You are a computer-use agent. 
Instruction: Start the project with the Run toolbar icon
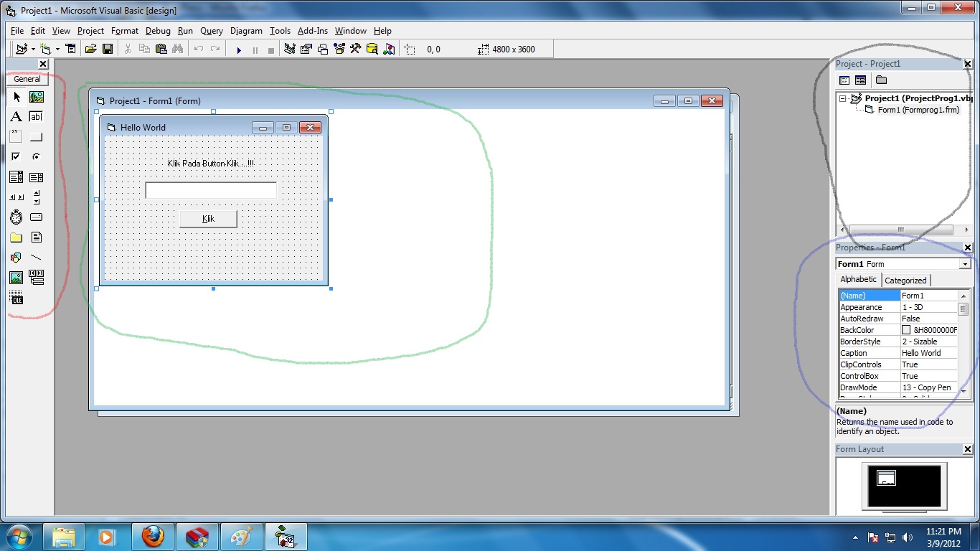click(x=238, y=49)
